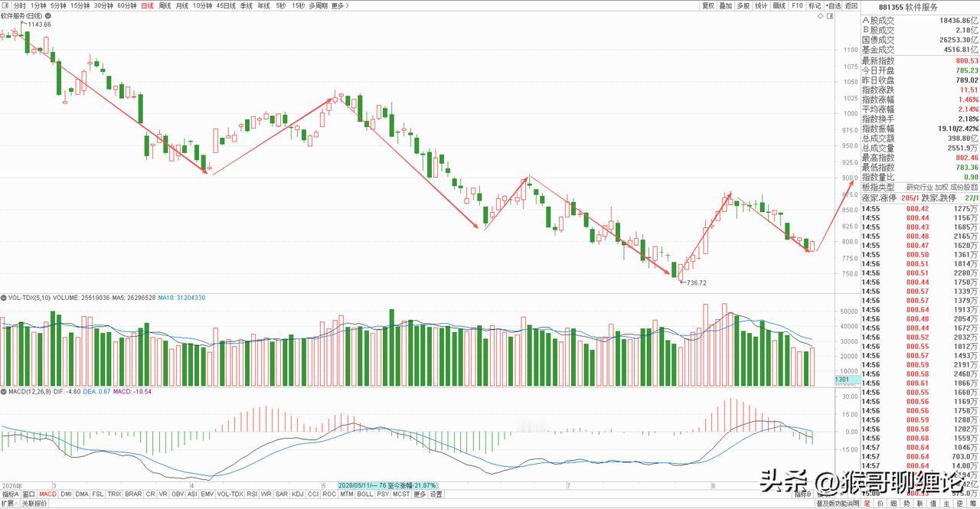Open 多股 multi-stock view
Screen dimensions: 980x509
743,5
